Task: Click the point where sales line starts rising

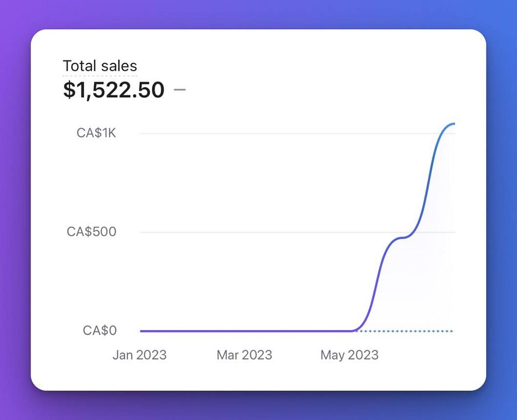Action: (x=355, y=330)
